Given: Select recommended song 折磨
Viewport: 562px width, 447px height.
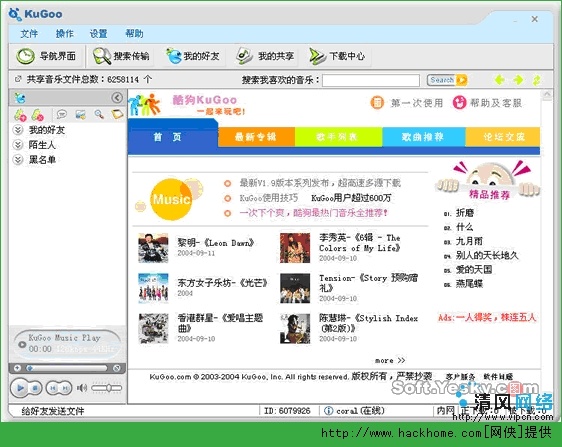Looking at the screenshot, I should point(465,213).
